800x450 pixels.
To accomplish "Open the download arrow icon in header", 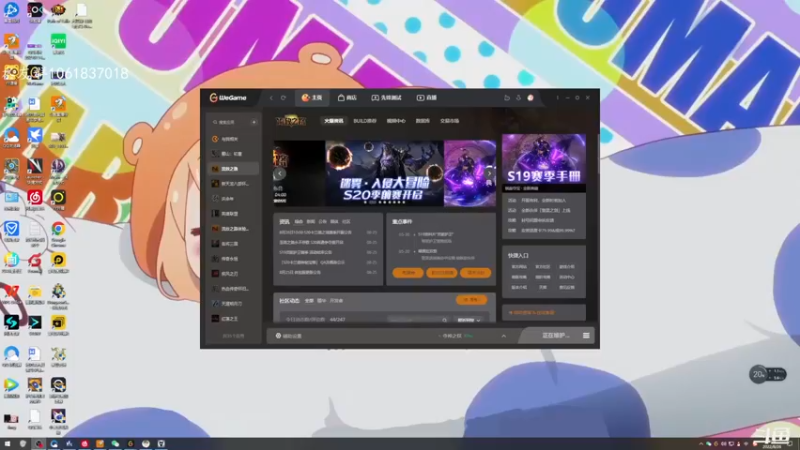I will point(518,97).
